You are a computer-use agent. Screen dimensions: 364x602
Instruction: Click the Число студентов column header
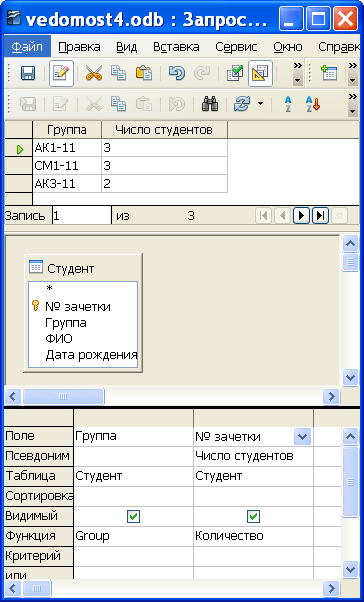[165, 130]
